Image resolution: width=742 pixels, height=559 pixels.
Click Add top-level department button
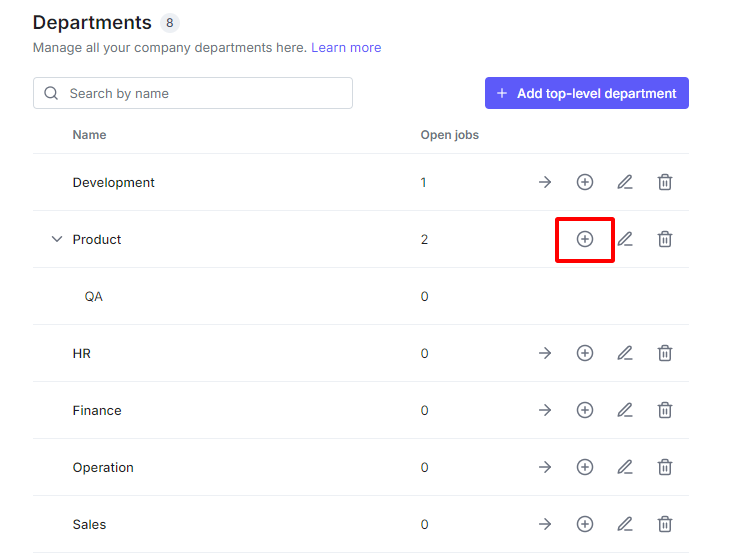click(x=587, y=93)
